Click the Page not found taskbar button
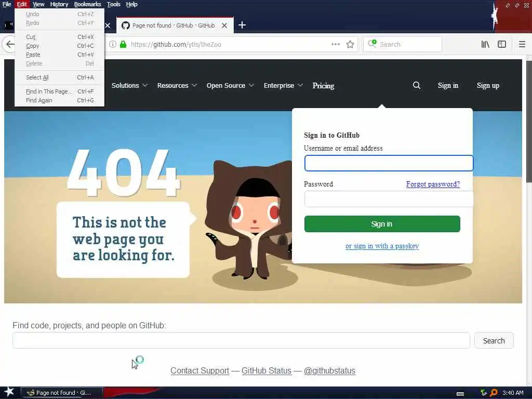 tap(62, 393)
